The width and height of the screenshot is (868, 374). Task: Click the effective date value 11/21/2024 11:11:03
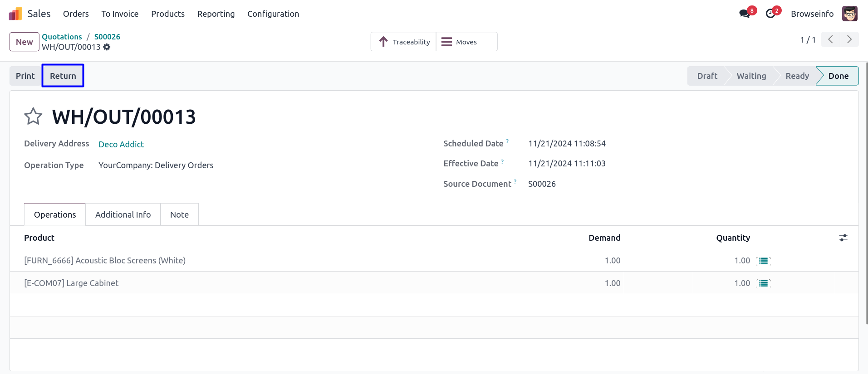click(567, 164)
